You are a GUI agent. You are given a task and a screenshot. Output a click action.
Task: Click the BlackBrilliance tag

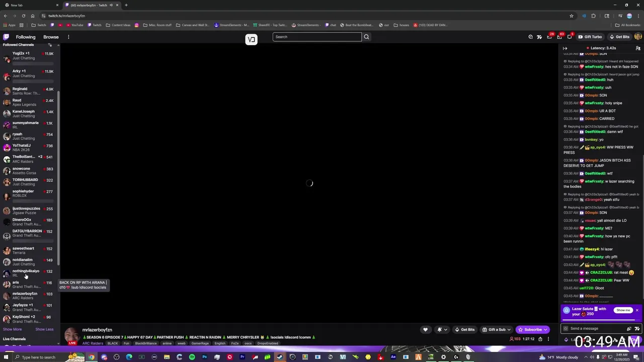pyautogui.click(x=146, y=343)
